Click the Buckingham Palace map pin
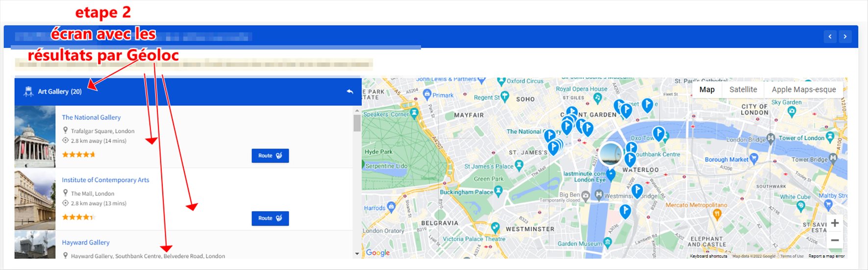Image resolution: width=868 pixels, height=270 pixels. coord(498,192)
